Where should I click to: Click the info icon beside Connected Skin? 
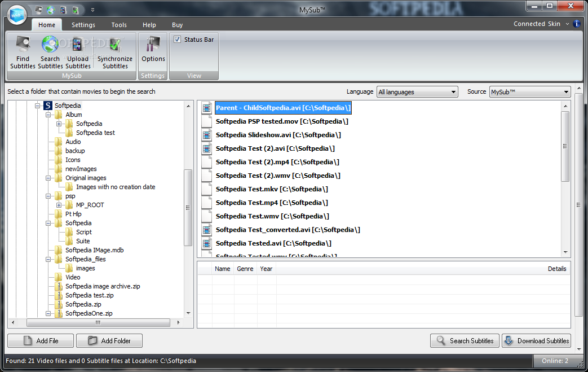pos(577,24)
